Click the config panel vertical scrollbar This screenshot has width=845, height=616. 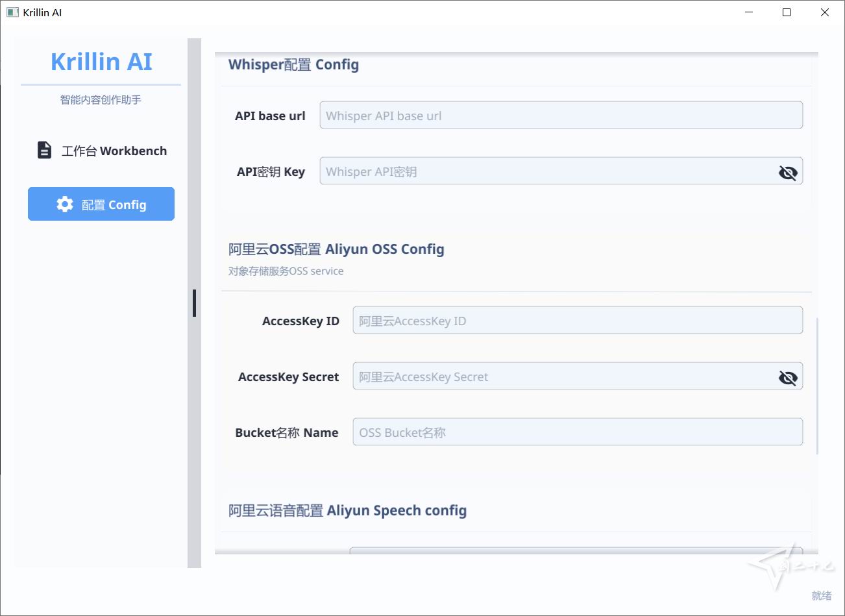pos(816,386)
